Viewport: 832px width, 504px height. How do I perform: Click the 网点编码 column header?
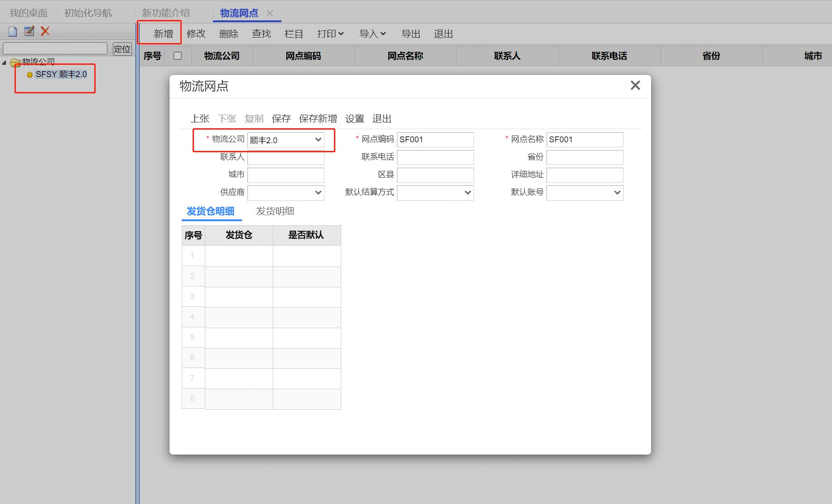click(304, 56)
